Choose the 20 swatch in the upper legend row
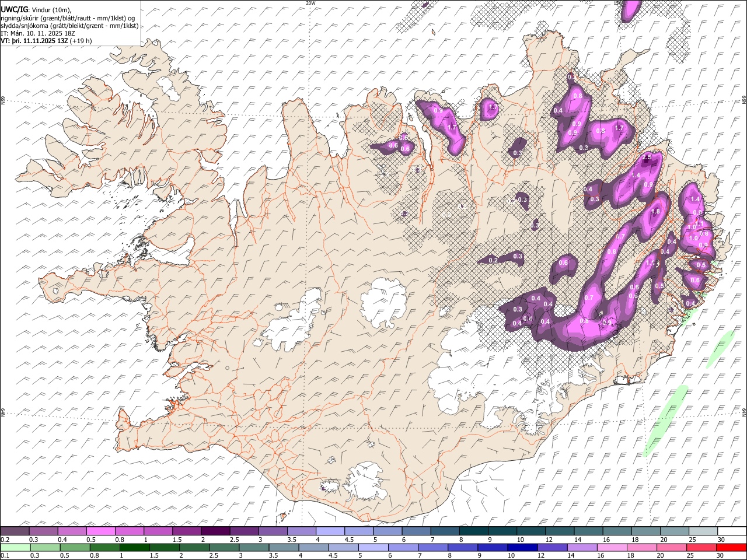This screenshot has width=747, height=560. coord(674,531)
